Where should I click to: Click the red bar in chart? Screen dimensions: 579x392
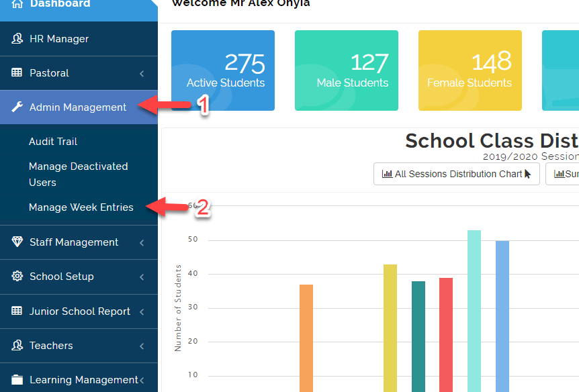pyautogui.click(x=446, y=335)
